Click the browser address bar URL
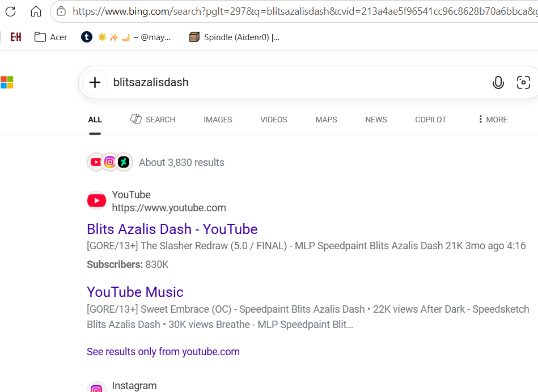 (x=304, y=11)
